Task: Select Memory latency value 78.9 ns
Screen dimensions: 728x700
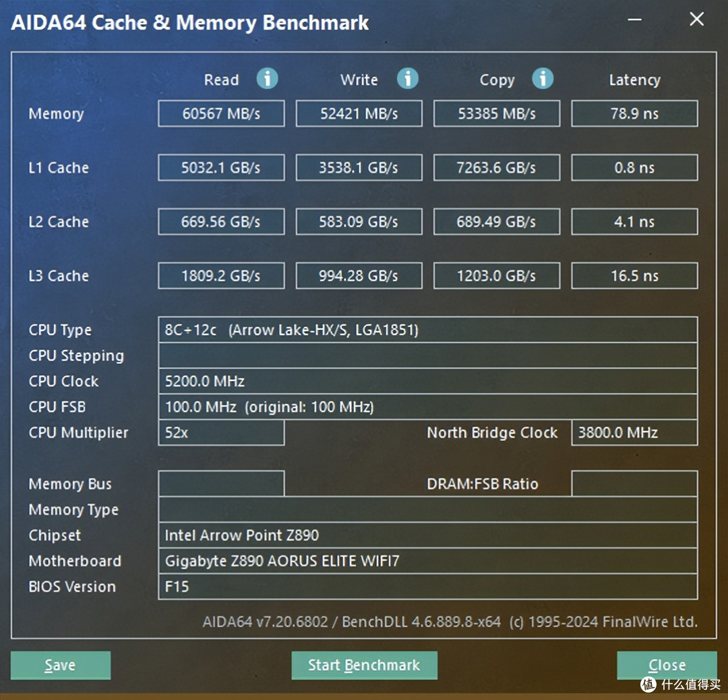Action: (634, 113)
